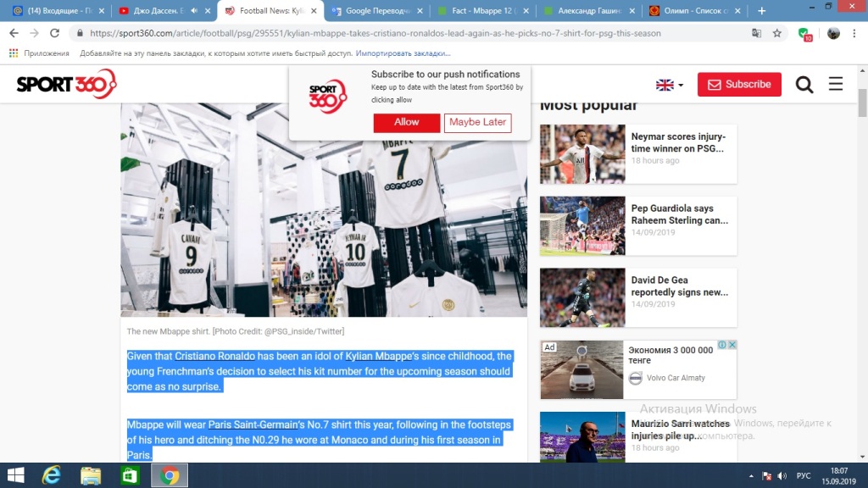Open Microsoft Store from taskbar

pos(130,475)
